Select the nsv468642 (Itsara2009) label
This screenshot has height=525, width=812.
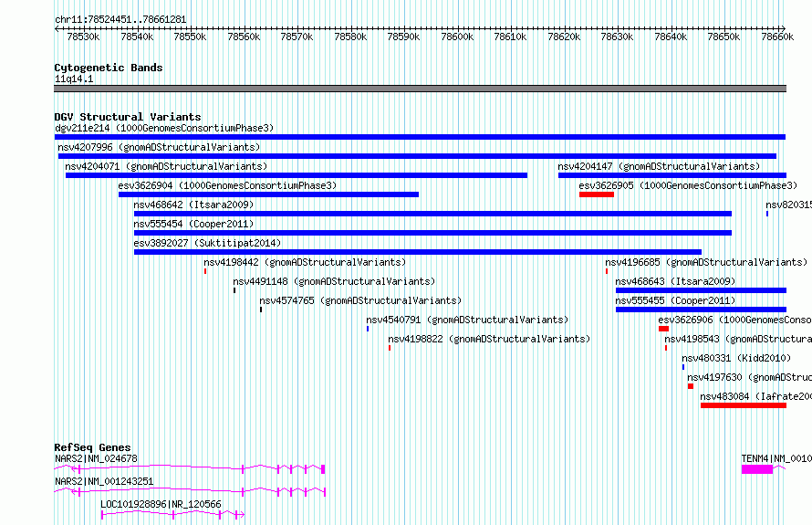pyautogui.click(x=193, y=205)
